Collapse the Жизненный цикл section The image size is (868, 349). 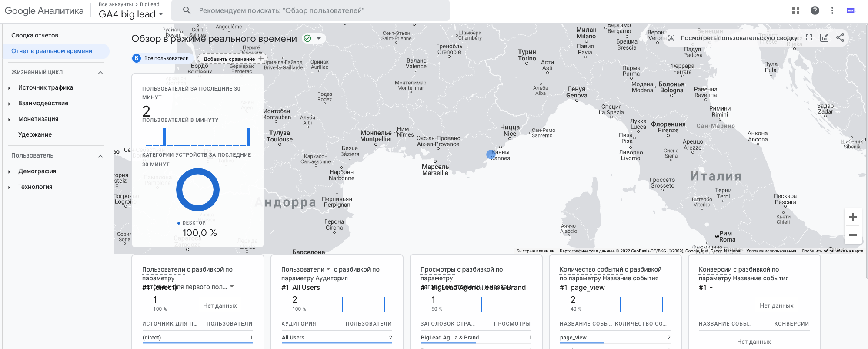coord(100,72)
